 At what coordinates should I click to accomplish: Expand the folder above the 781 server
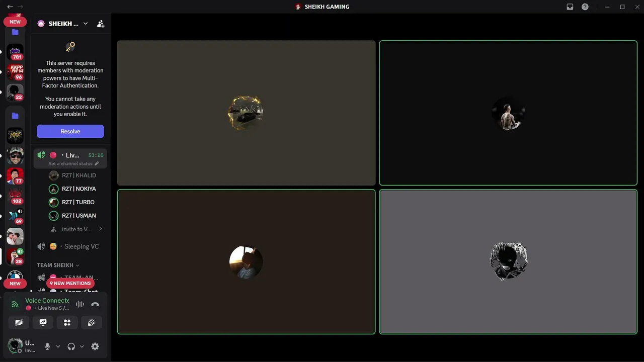15,32
